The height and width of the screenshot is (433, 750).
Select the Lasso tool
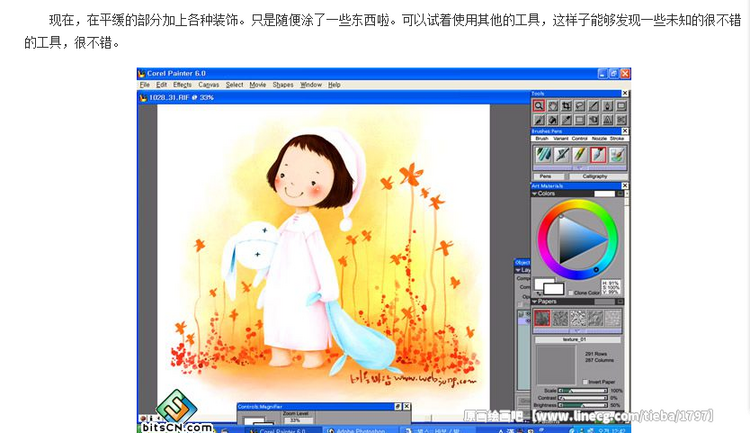tap(580, 106)
